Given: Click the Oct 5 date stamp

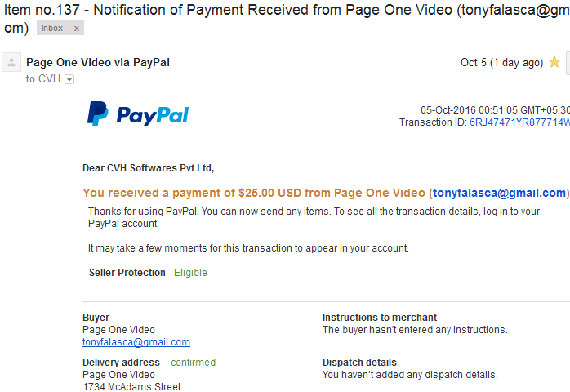Looking at the screenshot, I should (x=501, y=63).
